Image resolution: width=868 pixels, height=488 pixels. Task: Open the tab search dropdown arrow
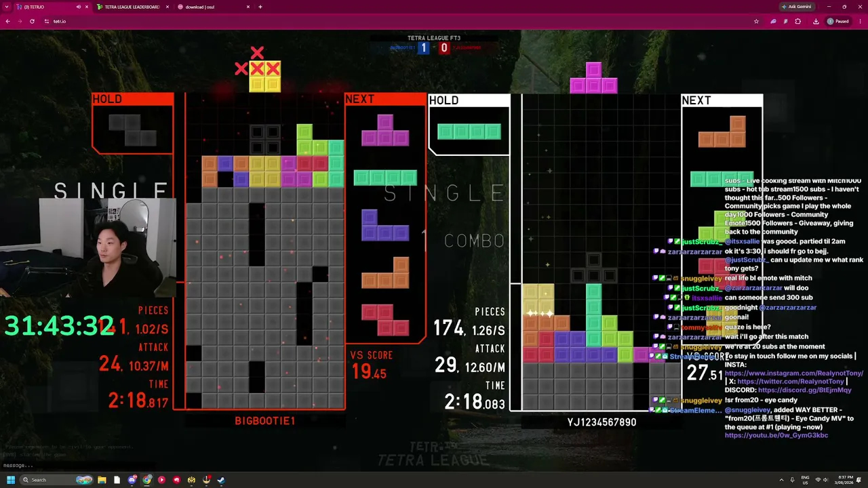[8, 7]
